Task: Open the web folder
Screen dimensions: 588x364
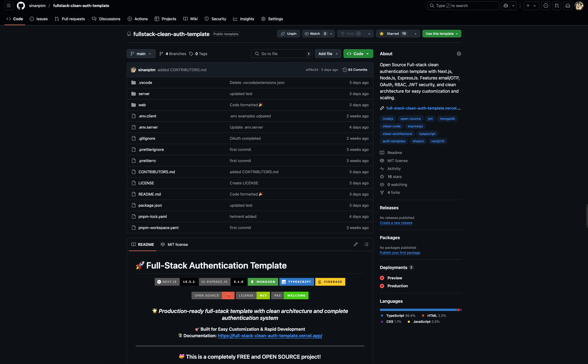Action: (x=142, y=105)
